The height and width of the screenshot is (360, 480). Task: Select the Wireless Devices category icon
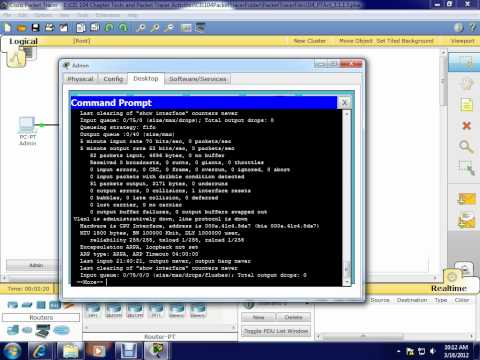click(55, 304)
